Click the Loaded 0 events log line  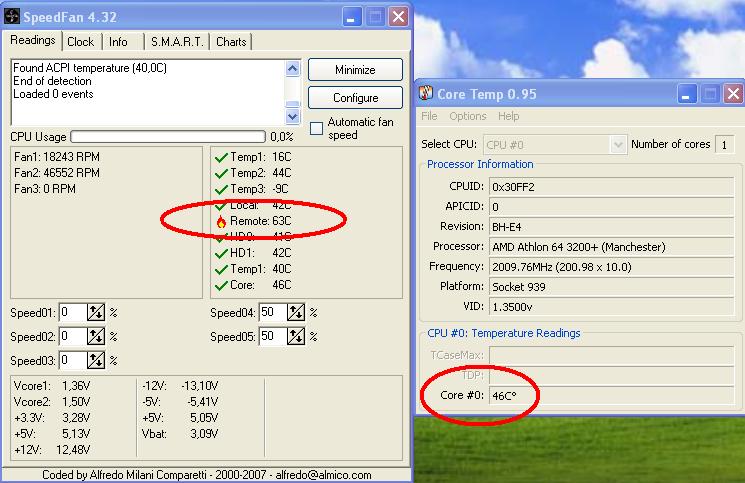click(53, 94)
